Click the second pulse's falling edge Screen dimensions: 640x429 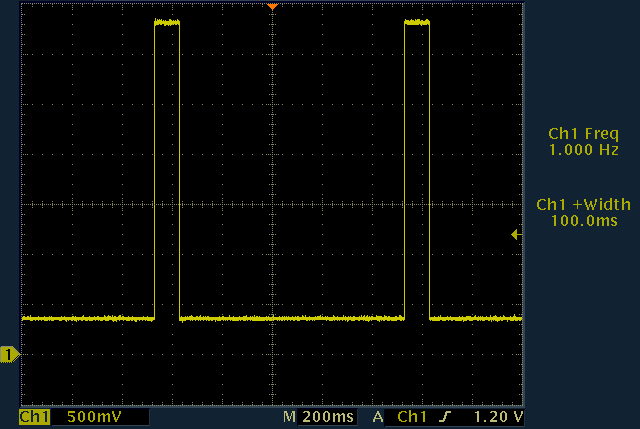coord(429,170)
